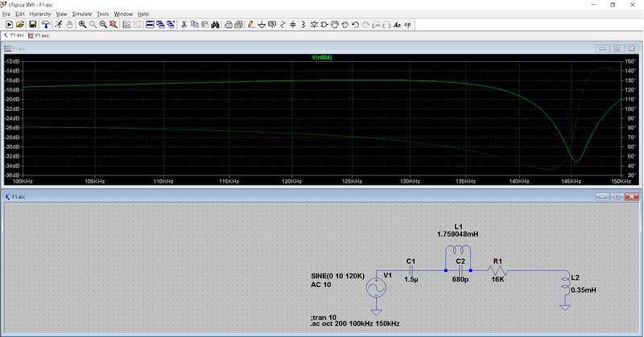Click the L1 value 1.759048mH
644x337 pixels.
coord(457,234)
